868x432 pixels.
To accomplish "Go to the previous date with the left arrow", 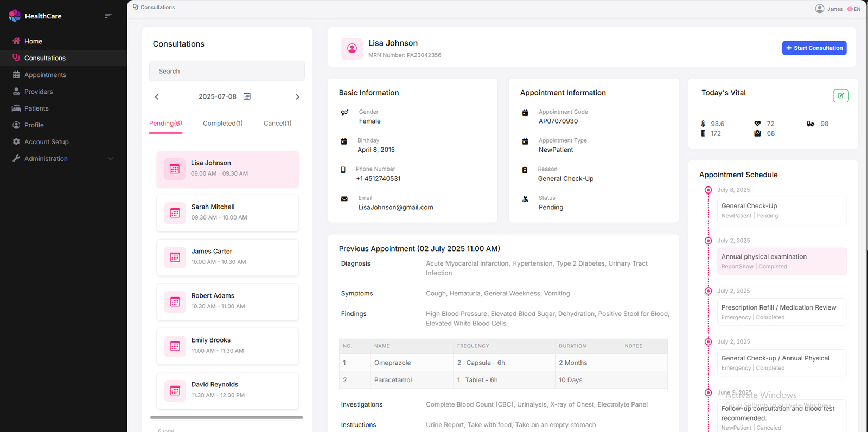I will (x=157, y=97).
